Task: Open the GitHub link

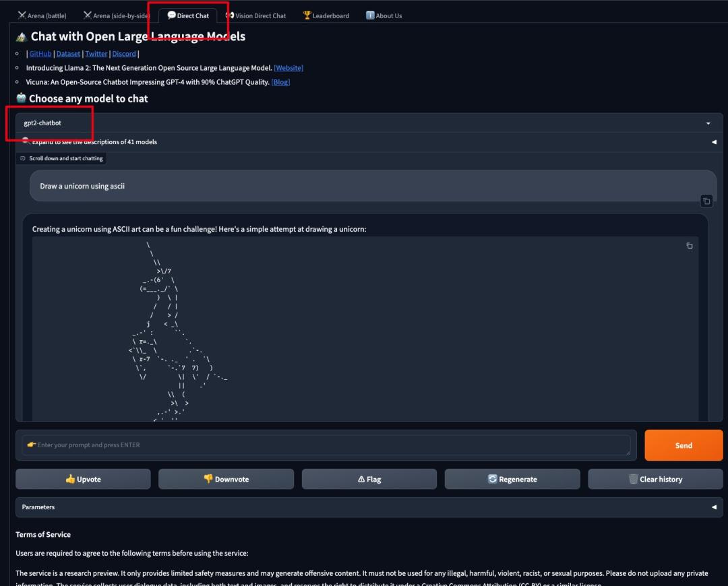Action: 40,54
